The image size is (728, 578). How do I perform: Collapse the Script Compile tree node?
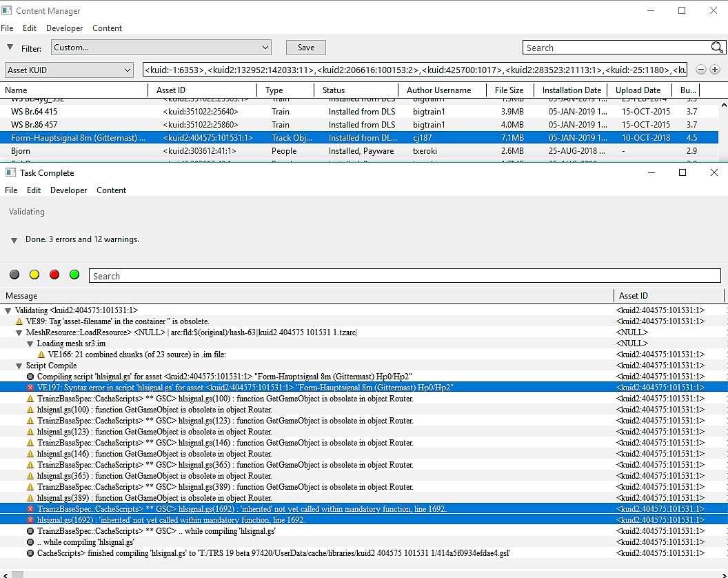click(19, 366)
